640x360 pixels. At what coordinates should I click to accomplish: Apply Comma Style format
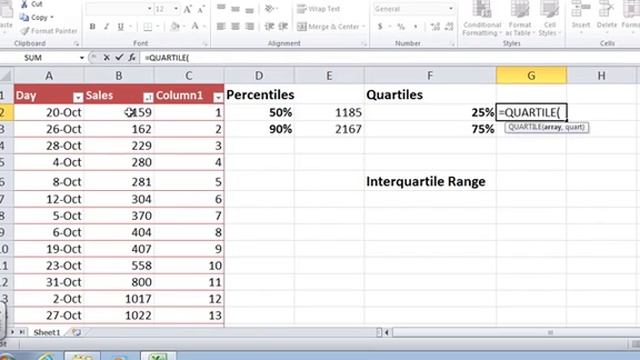tap(416, 27)
